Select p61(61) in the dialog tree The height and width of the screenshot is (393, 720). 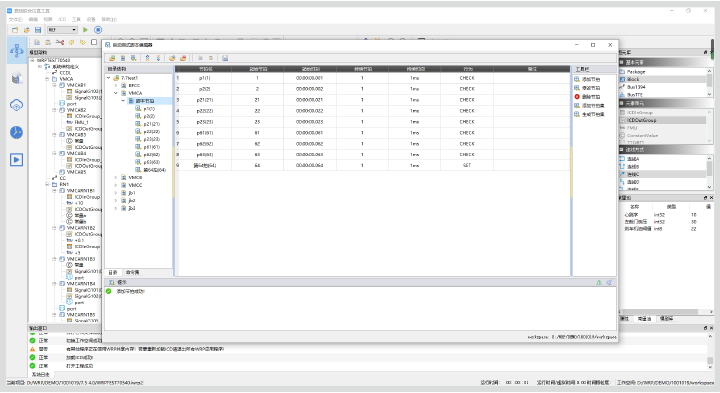pyautogui.click(x=152, y=147)
